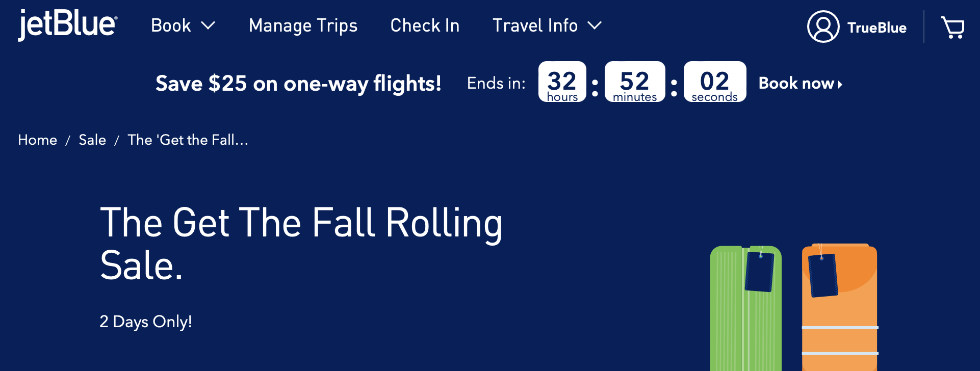Click the TrueBlue sign-in label
The image size is (980, 371).
point(876,28)
